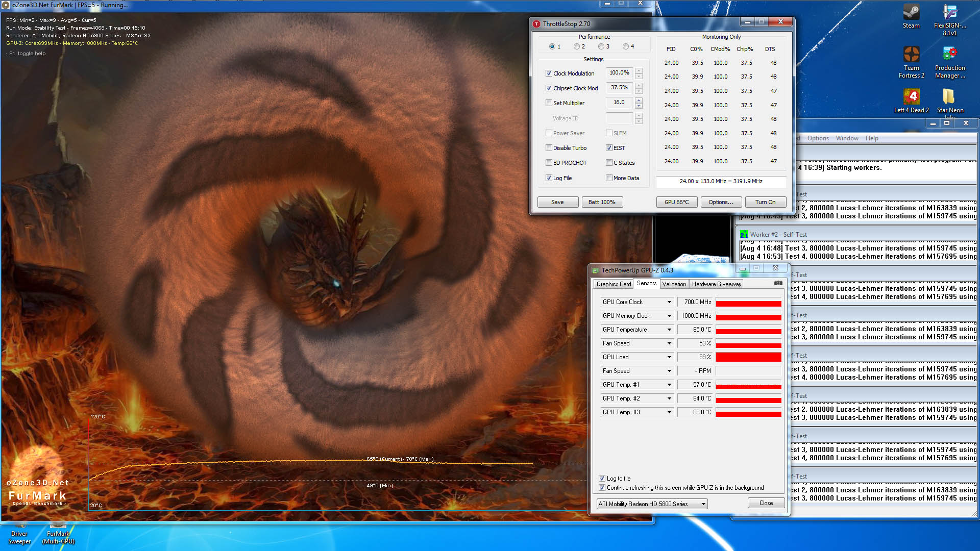Open the Help menu in Prime95
The image size is (980, 551).
pos(872,138)
